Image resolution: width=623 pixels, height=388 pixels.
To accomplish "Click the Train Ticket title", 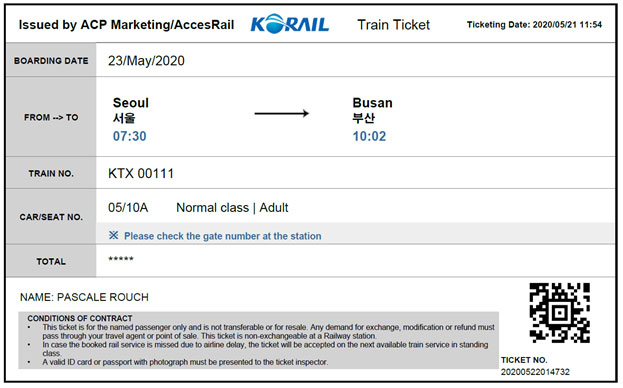I will point(393,25).
